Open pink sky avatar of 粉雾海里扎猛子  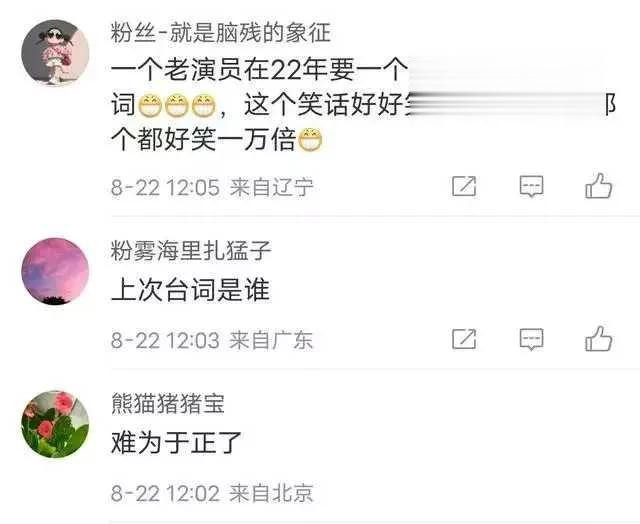tap(55, 271)
